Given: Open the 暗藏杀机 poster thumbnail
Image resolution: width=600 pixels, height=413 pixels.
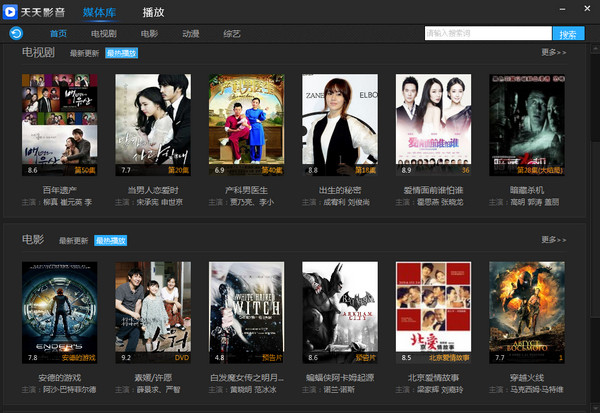Looking at the screenshot, I should (x=527, y=125).
